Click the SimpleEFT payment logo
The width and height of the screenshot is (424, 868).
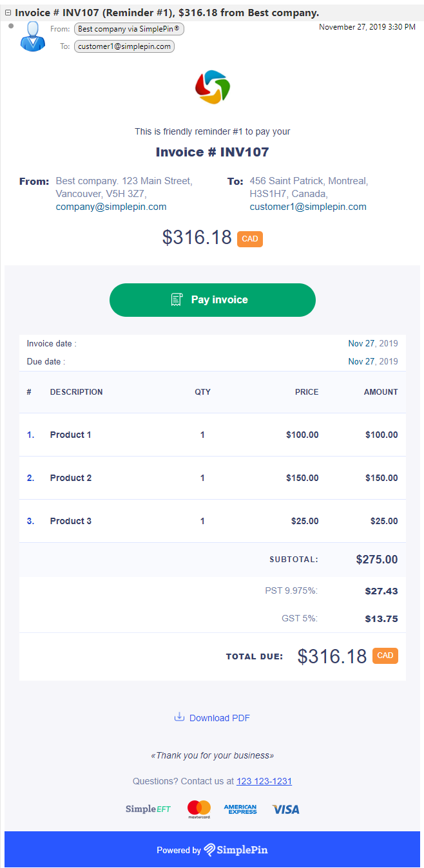(x=148, y=809)
